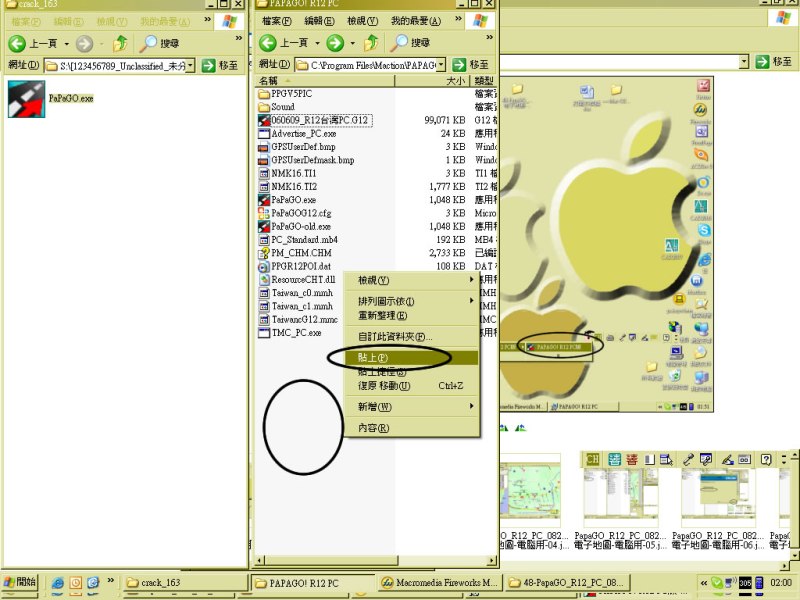Open address dropdown in crack_163 window
Screen dimensions: 800x600
coord(190,65)
